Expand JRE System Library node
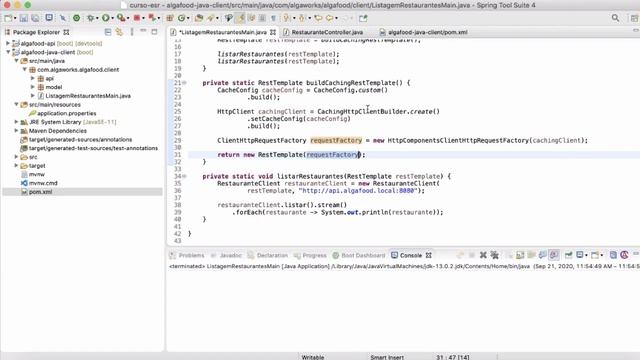Image resolution: width=640 pixels, height=360 pixels. point(16,122)
